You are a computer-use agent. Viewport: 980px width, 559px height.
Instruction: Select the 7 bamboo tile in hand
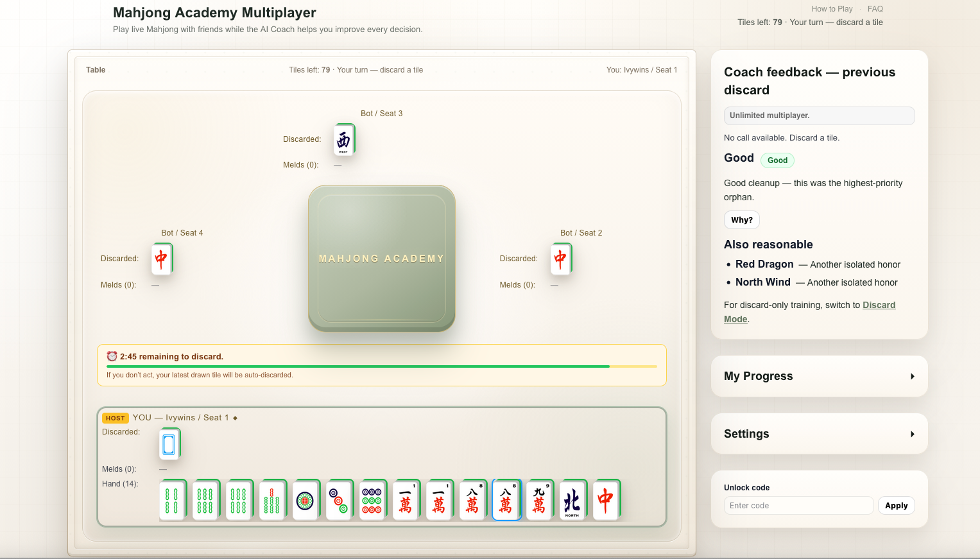pyautogui.click(x=272, y=500)
